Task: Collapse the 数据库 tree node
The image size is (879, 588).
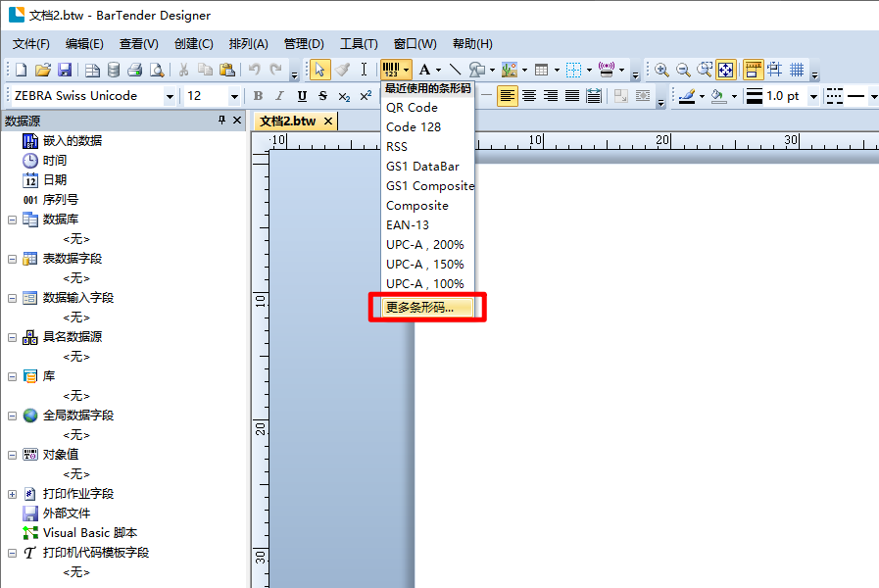Action: (x=12, y=220)
